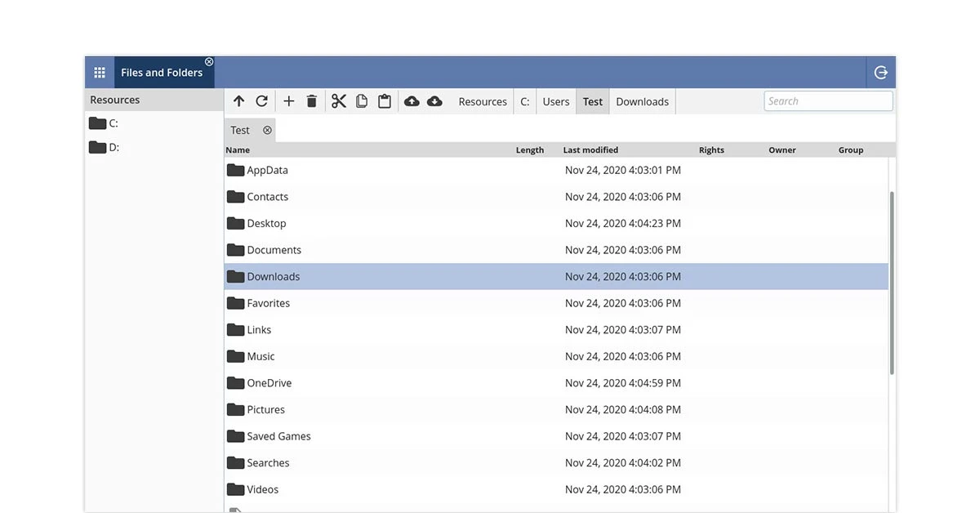Navigate up one directory level
This screenshot has width=980, height=513.
238,100
